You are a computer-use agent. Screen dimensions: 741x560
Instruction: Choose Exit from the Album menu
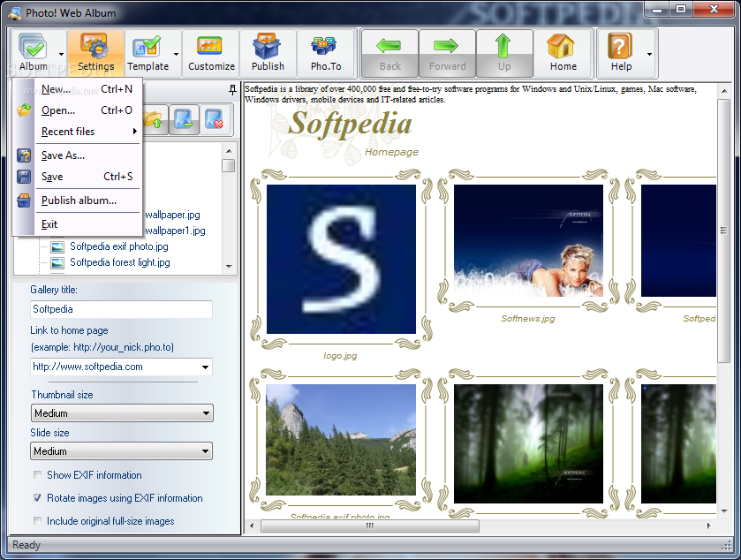pyautogui.click(x=88, y=224)
